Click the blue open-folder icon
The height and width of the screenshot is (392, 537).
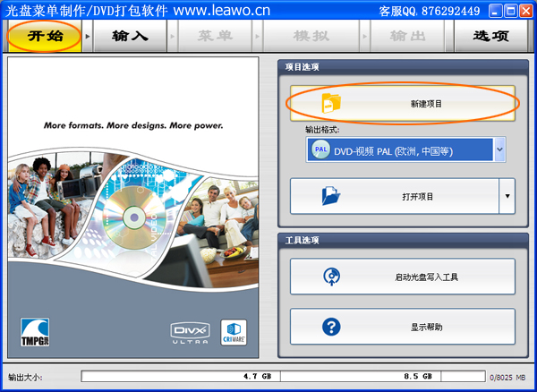point(331,196)
